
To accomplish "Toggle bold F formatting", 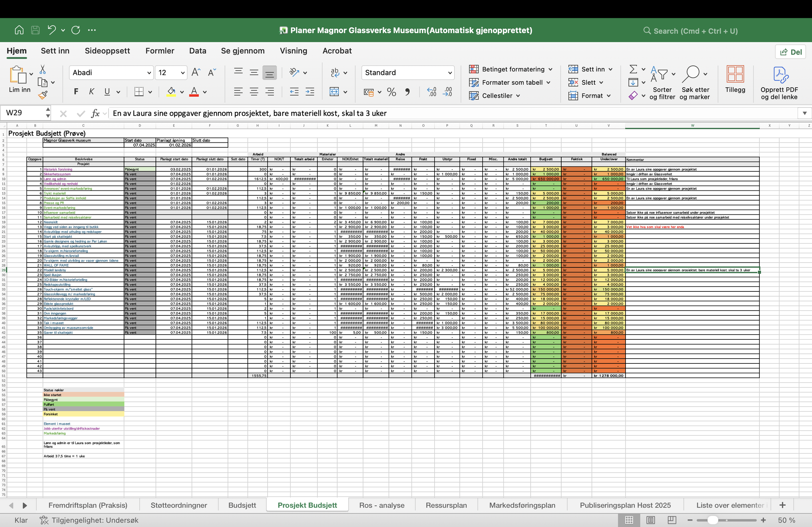I will tap(76, 92).
